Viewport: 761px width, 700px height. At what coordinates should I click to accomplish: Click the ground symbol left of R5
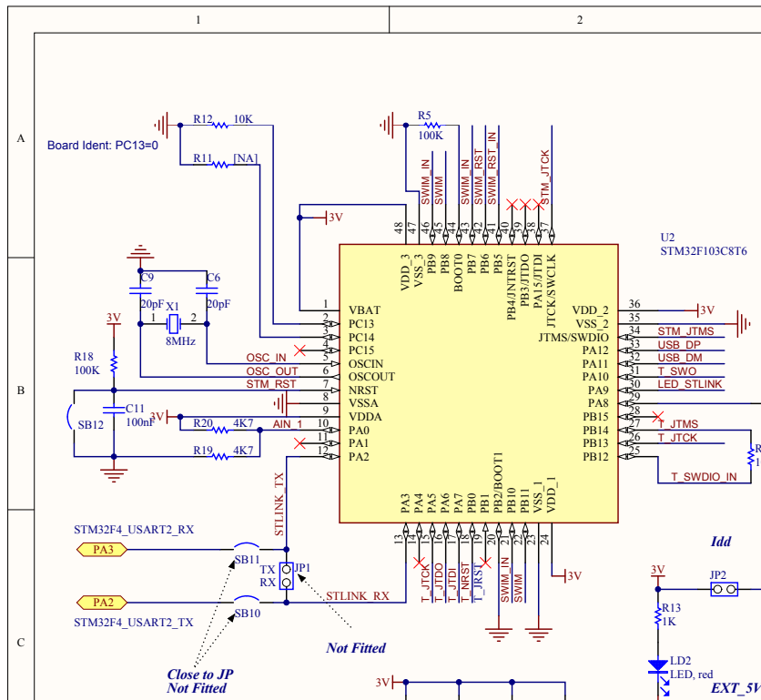[x=387, y=126]
